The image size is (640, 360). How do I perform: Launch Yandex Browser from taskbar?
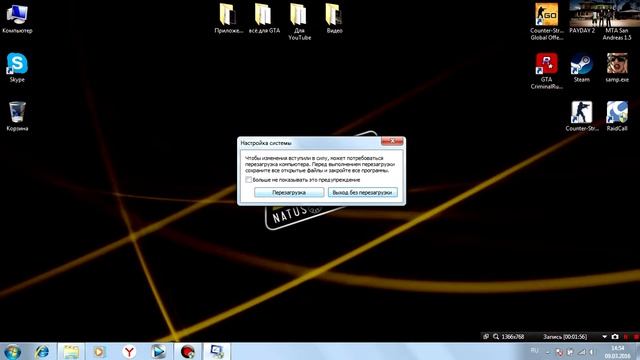pos(129,351)
